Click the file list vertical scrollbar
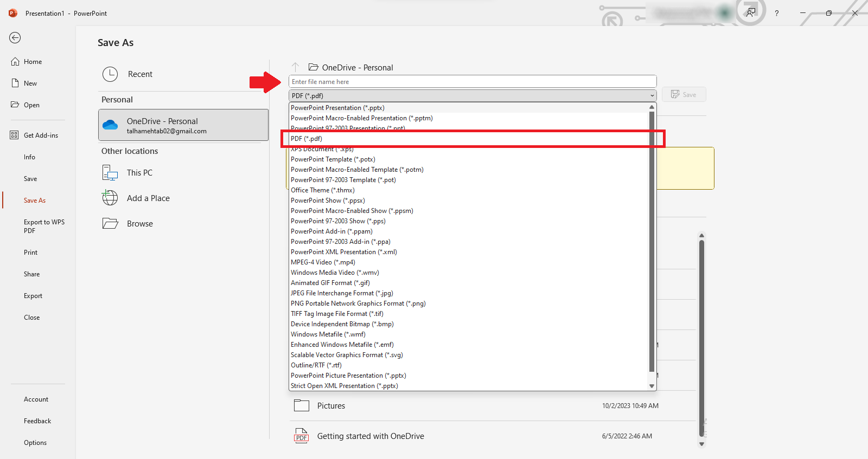This screenshot has width=868, height=459. click(x=701, y=339)
